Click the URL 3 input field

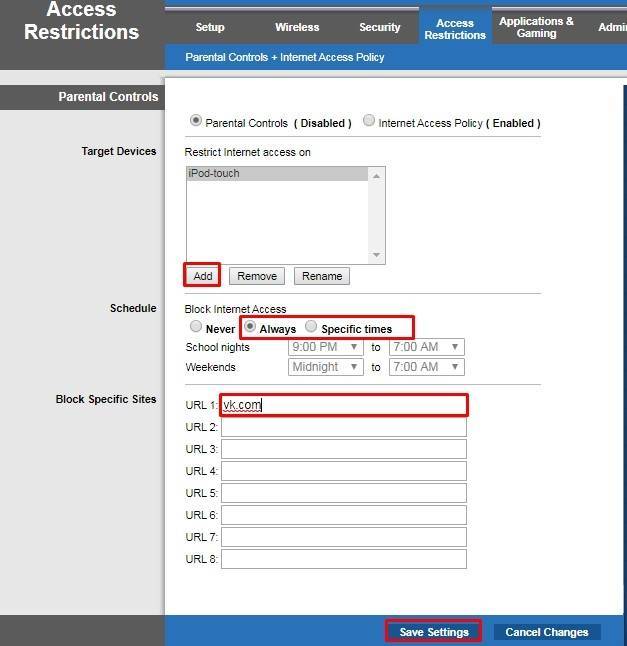pos(344,449)
